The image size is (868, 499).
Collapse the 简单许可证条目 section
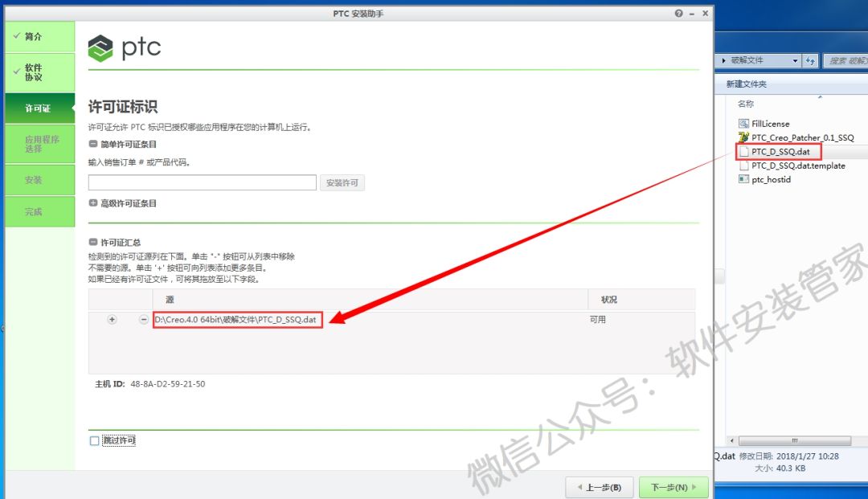93,145
